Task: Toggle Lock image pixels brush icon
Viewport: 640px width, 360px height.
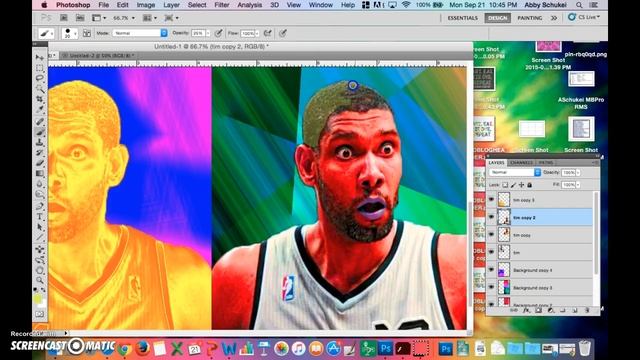Action: click(513, 185)
